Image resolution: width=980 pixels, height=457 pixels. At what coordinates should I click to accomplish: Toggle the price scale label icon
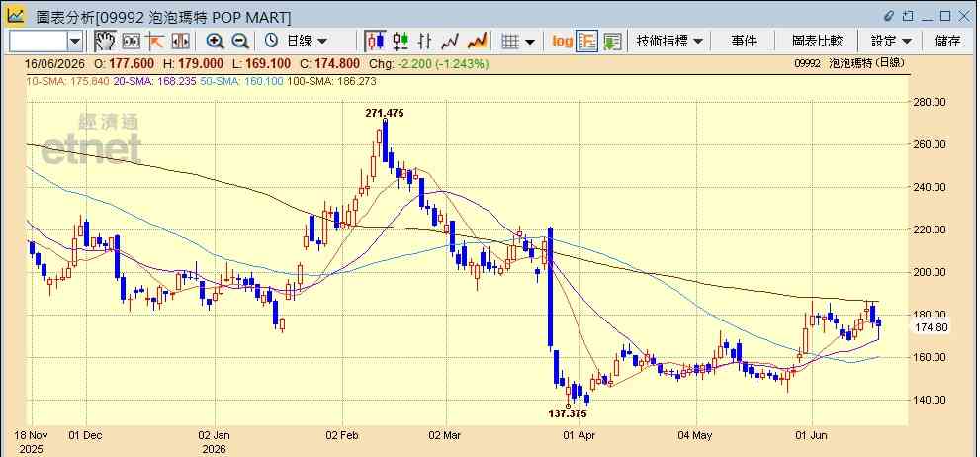point(587,42)
